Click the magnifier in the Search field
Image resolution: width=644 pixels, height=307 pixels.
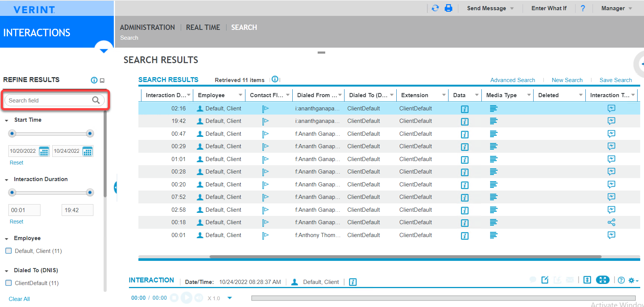(96, 100)
